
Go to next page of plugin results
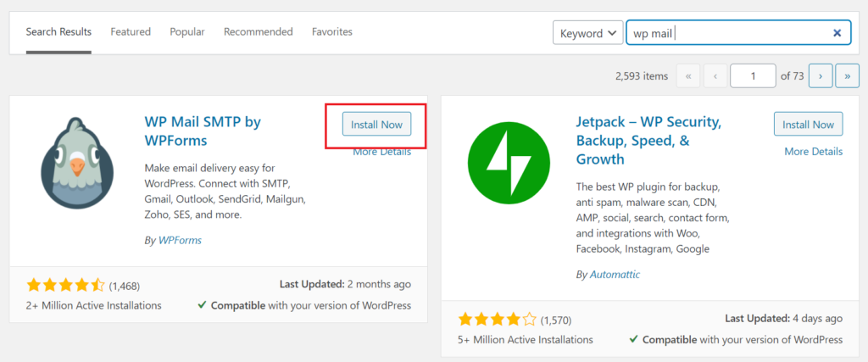(x=821, y=76)
